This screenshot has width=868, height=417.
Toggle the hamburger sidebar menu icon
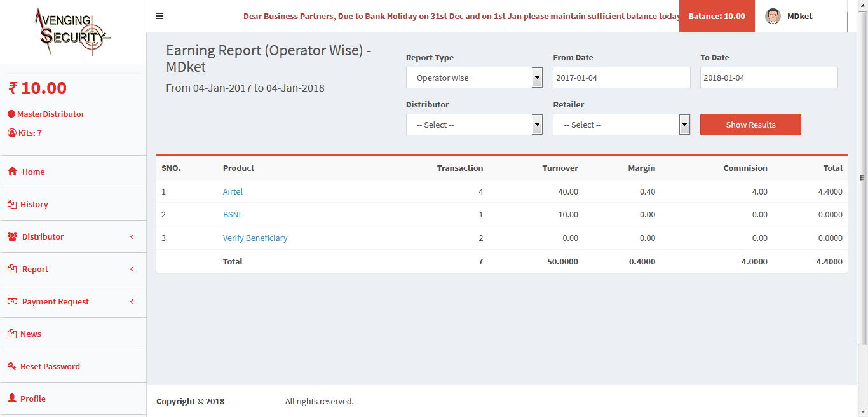(x=159, y=16)
